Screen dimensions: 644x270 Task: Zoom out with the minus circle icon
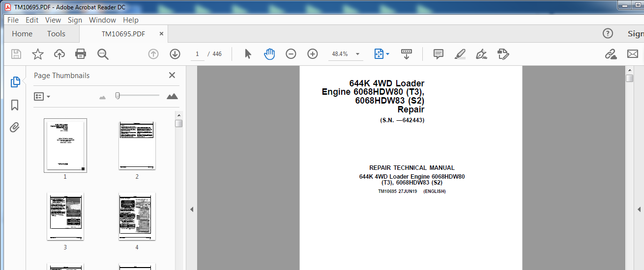(x=291, y=54)
